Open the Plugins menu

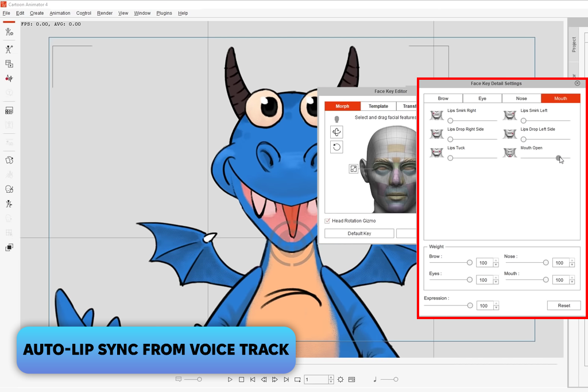(164, 13)
